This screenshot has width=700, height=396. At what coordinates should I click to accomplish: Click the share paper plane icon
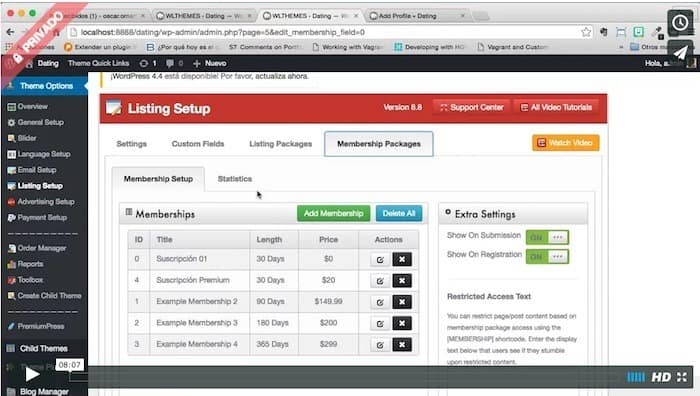click(680, 53)
